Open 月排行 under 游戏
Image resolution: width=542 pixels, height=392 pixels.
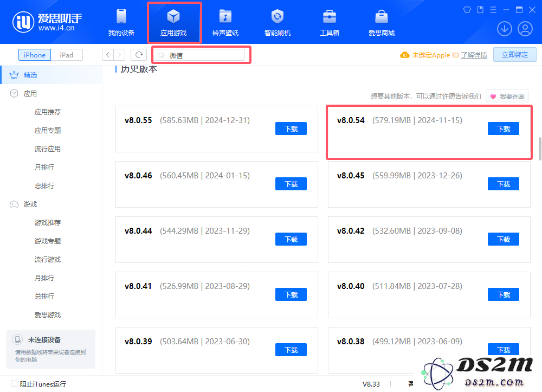click(x=44, y=278)
